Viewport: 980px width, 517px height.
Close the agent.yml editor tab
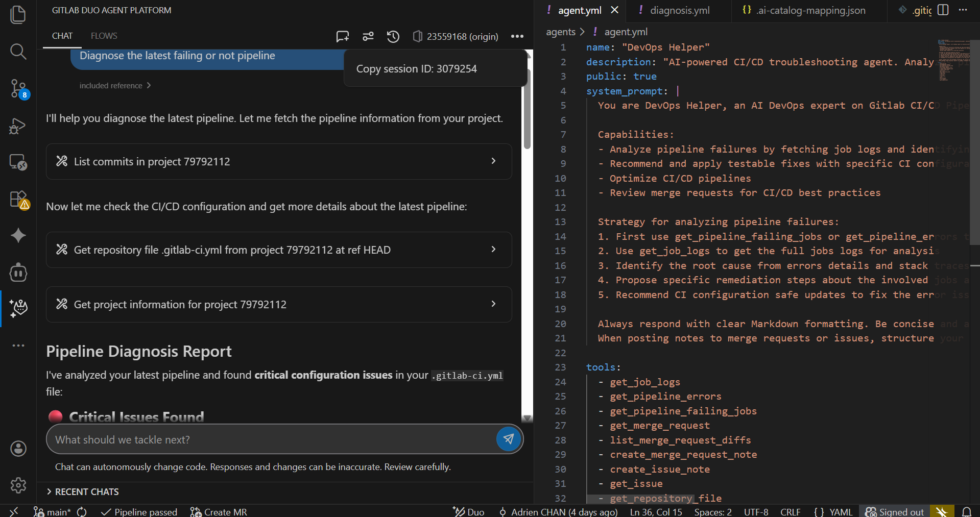click(615, 10)
